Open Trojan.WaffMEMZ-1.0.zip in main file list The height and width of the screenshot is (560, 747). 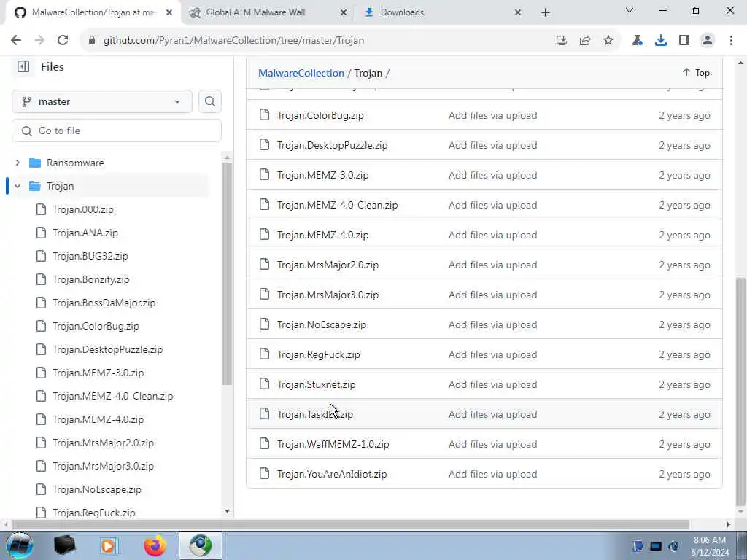pyautogui.click(x=333, y=444)
